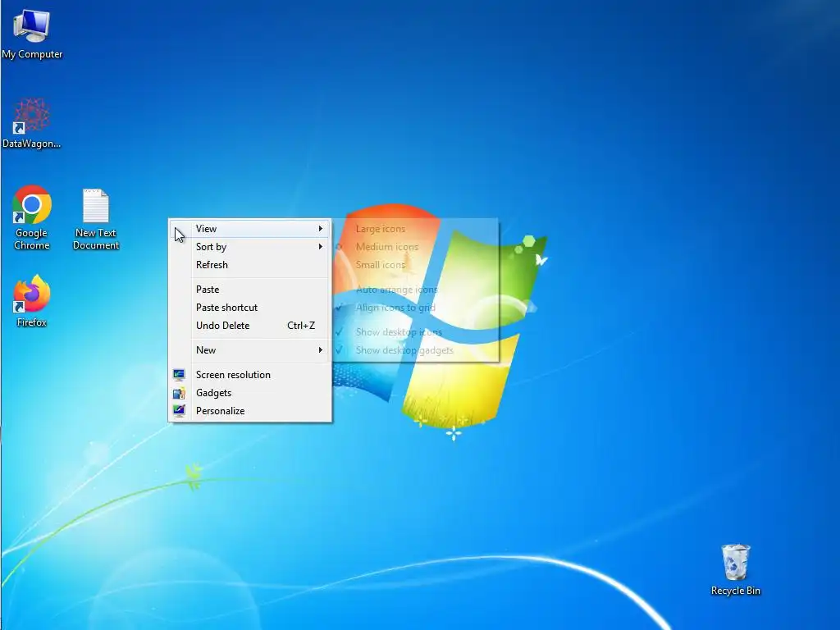Select the DataWagon shortcut icon

(32, 123)
